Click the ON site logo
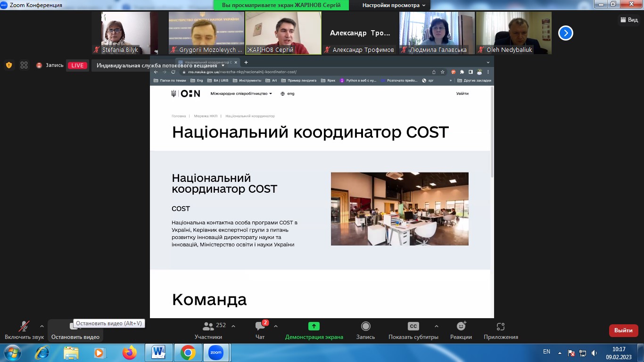Image resolution: width=644 pixels, height=362 pixels. tap(190, 93)
